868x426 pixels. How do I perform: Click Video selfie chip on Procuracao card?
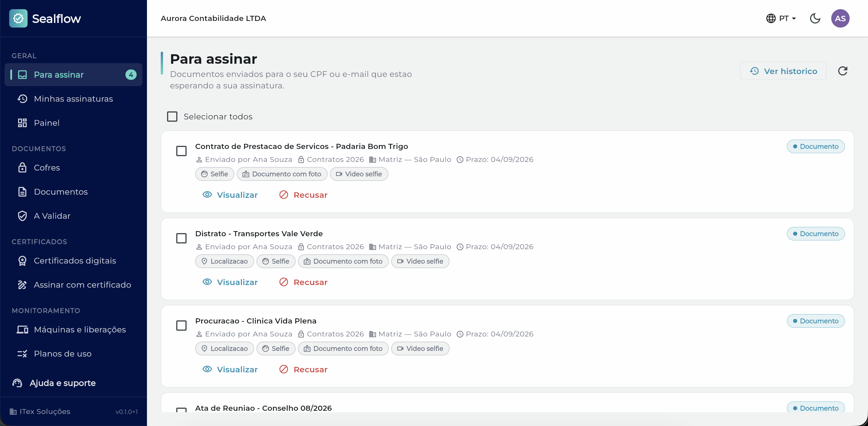click(420, 348)
